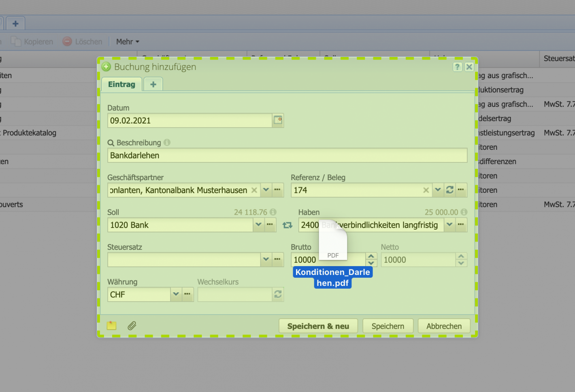Refresh the Wechselkurs exchange rate
The image size is (575, 392).
coord(278,294)
